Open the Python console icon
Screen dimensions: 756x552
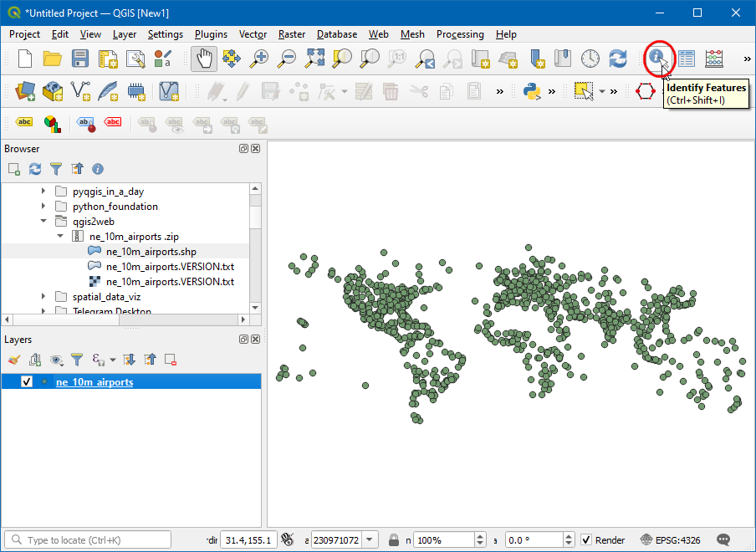coord(531,91)
